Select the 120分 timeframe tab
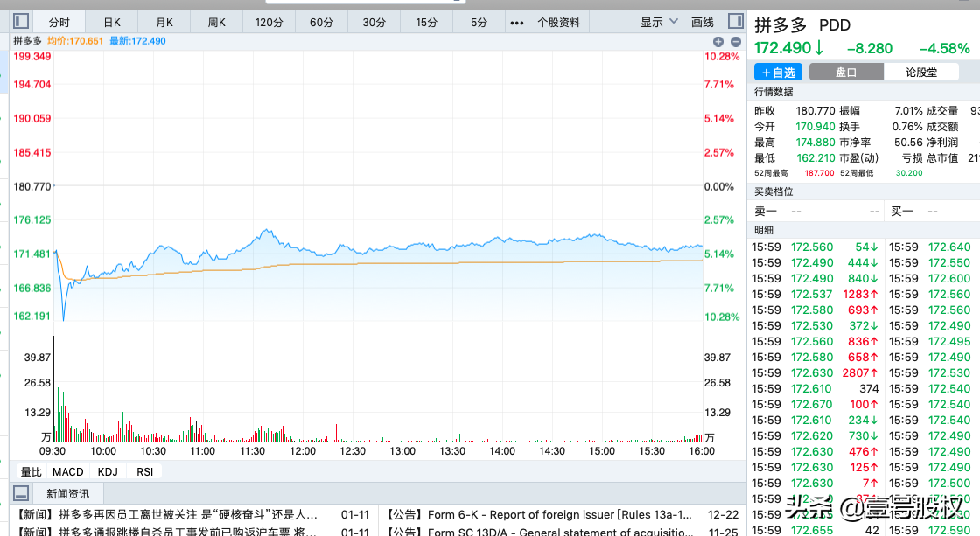 pyautogui.click(x=269, y=23)
